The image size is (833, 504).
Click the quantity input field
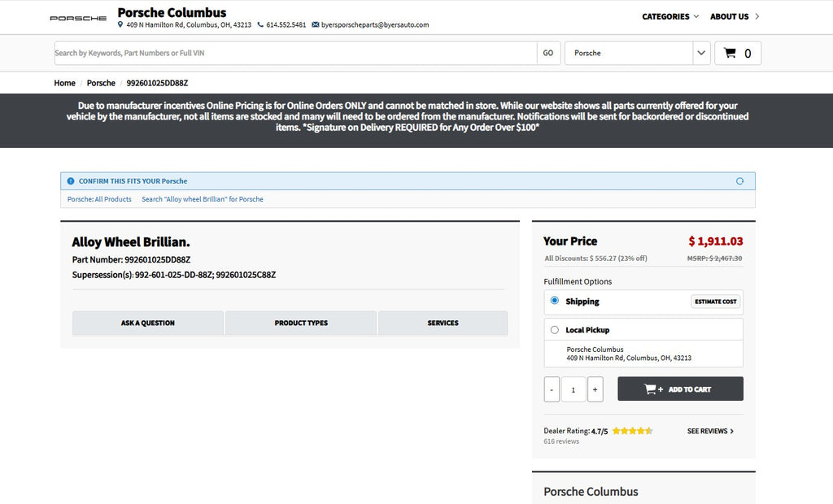pos(574,389)
